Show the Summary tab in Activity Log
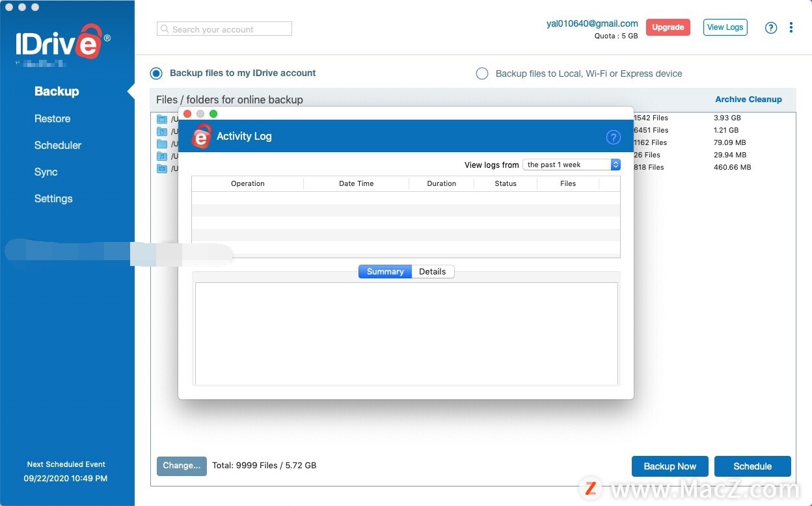This screenshot has width=812, height=506. (385, 271)
